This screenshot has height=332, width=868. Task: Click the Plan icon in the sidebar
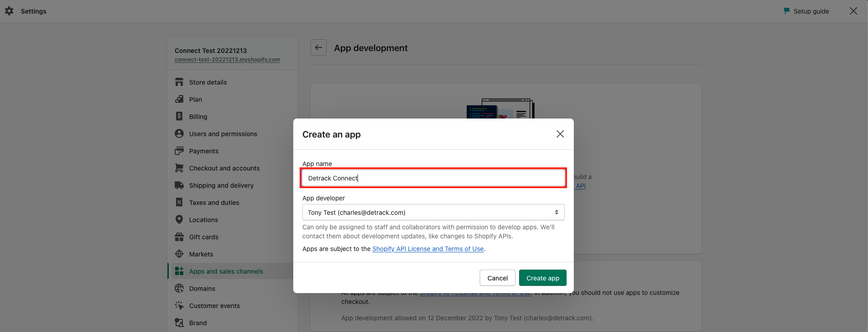[x=179, y=99]
